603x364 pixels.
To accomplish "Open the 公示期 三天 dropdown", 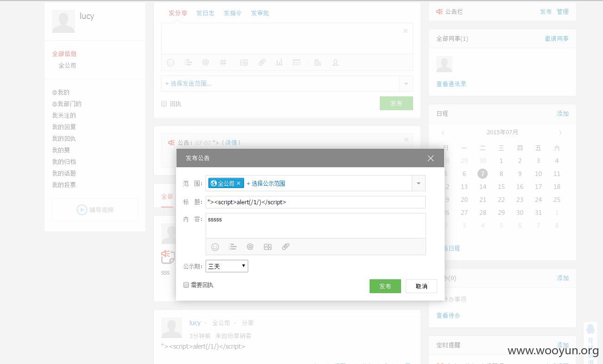I will click(x=227, y=266).
